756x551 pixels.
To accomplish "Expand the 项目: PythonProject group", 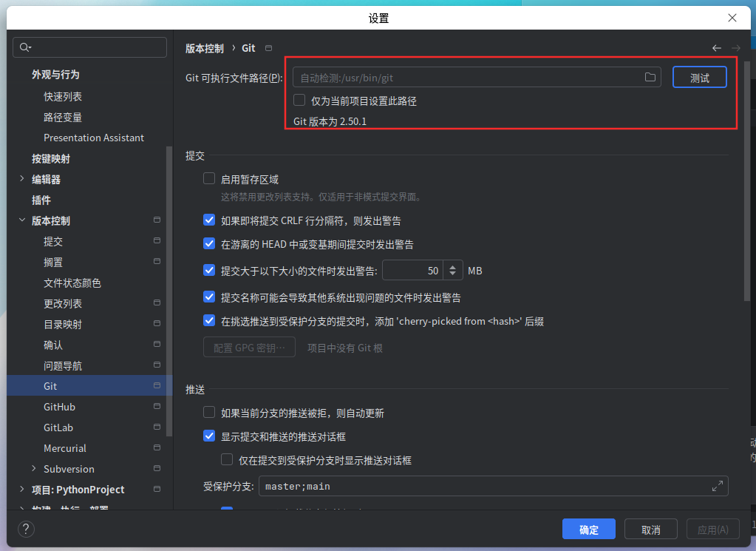I will [x=21, y=489].
